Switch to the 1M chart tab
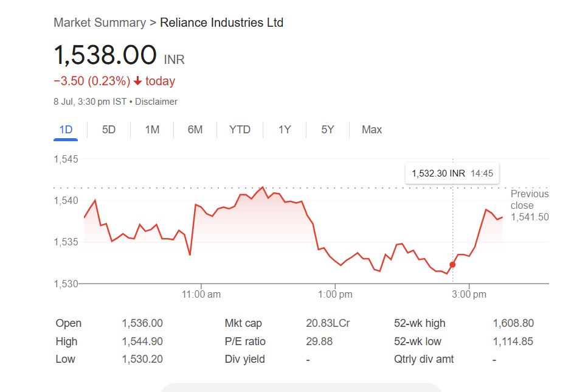 (x=152, y=130)
